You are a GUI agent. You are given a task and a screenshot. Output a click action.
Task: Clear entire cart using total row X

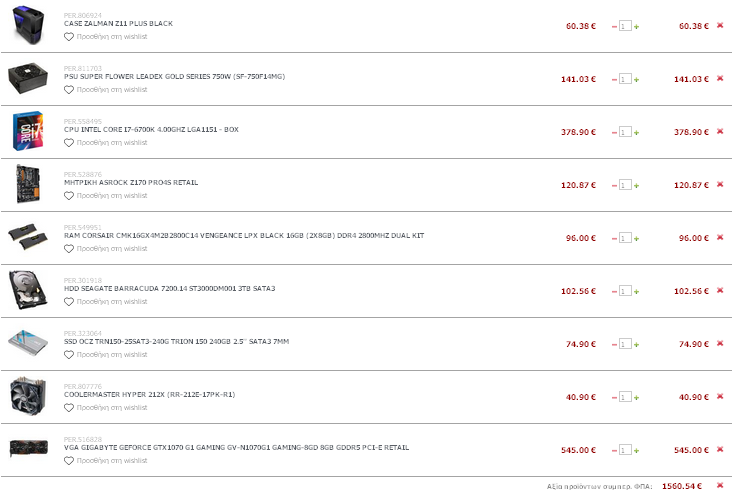pyautogui.click(x=720, y=485)
